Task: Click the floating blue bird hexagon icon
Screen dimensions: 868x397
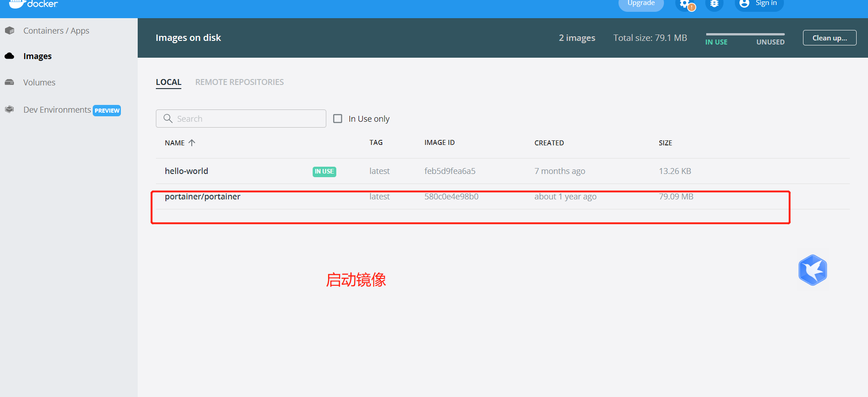Action: tap(813, 270)
